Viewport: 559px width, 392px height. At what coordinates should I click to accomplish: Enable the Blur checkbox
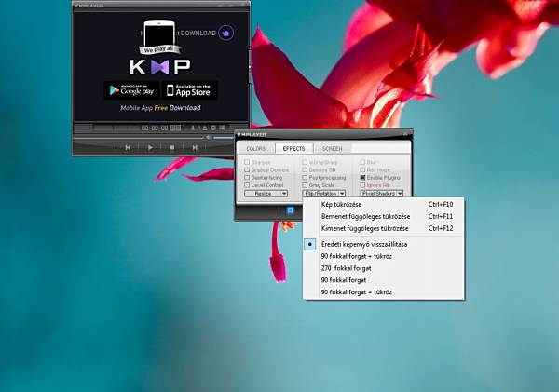[363, 162]
